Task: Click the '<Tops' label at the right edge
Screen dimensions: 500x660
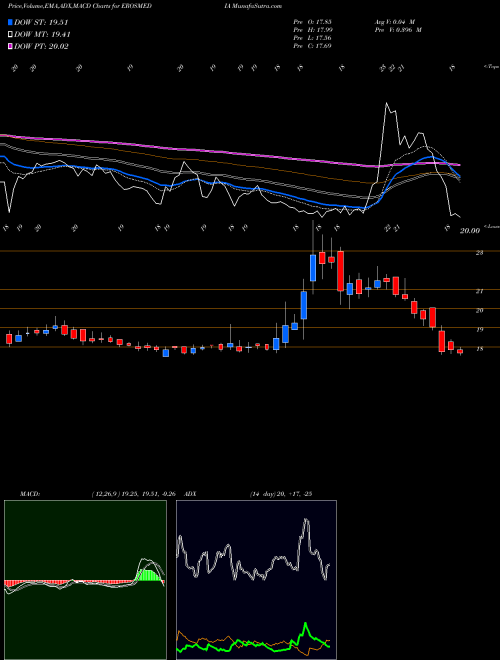Action: click(x=491, y=67)
